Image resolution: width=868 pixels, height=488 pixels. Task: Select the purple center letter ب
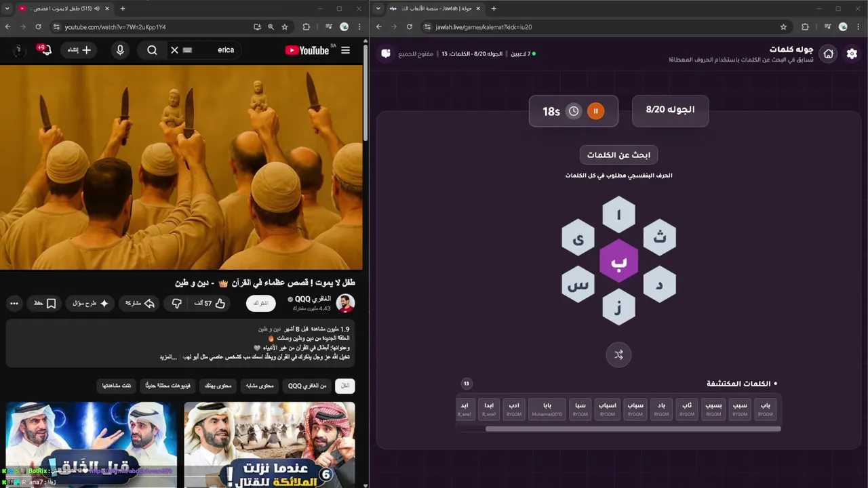618,261
